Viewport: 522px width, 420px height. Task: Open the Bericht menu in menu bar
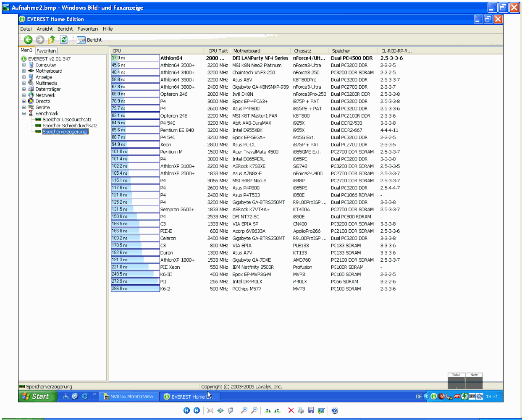click(65, 29)
